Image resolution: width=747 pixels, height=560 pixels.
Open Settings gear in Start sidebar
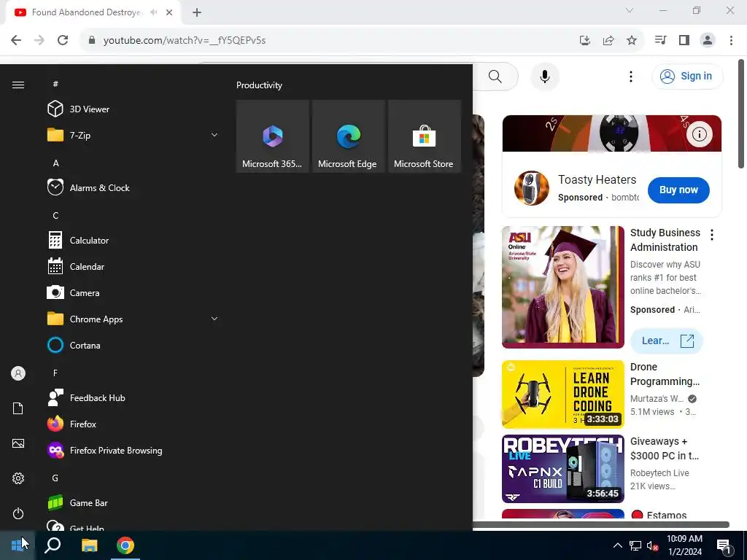tap(18, 478)
